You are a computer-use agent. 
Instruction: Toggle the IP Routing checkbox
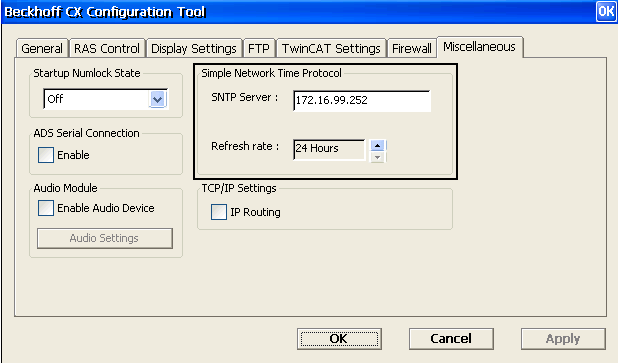(x=219, y=212)
